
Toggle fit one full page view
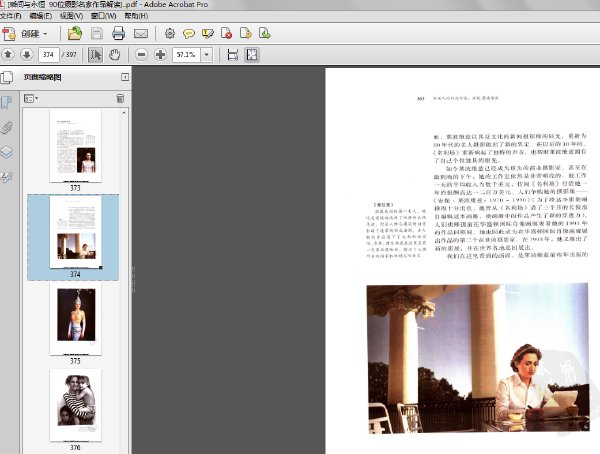pyautogui.click(x=252, y=55)
